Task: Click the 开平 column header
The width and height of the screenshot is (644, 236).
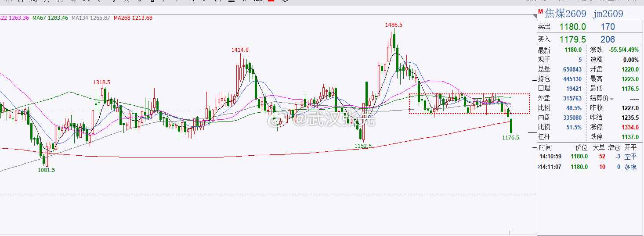Action: 630,148
